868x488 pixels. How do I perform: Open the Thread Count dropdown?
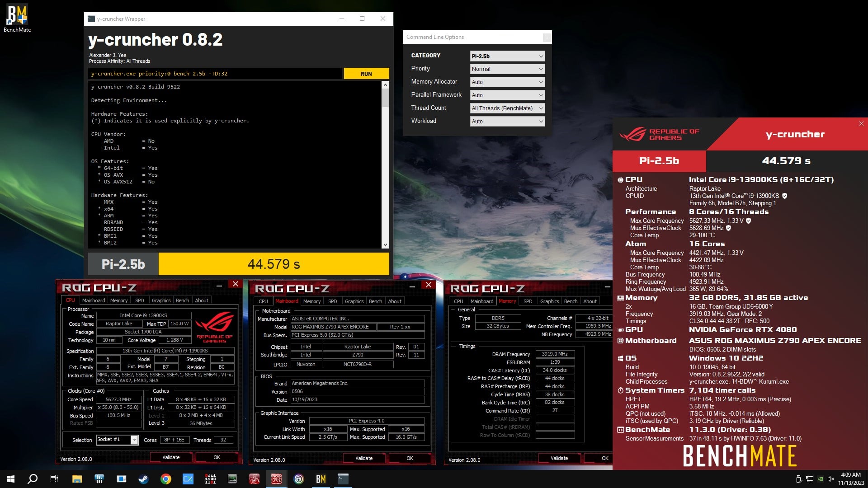tap(507, 108)
